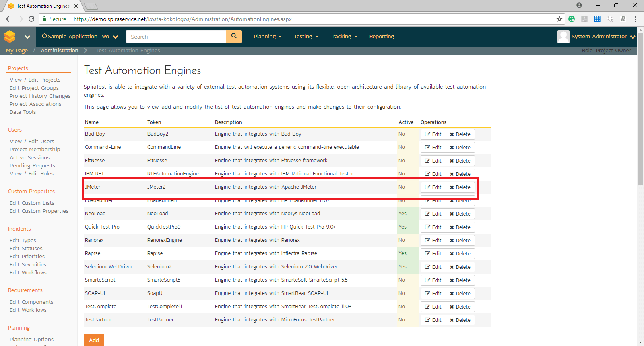The width and height of the screenshot is (644, 346).
Task: Open Incidents Edit Types link
Action: pos(23,241)
